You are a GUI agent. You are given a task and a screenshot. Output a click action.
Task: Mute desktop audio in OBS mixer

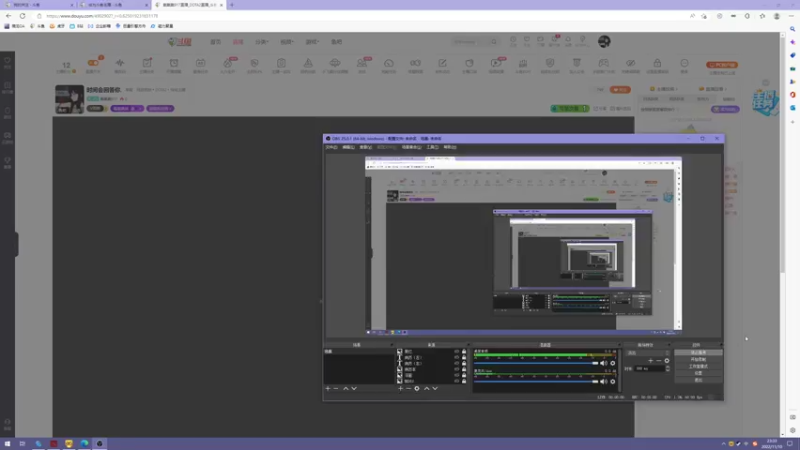click(604, 363)
